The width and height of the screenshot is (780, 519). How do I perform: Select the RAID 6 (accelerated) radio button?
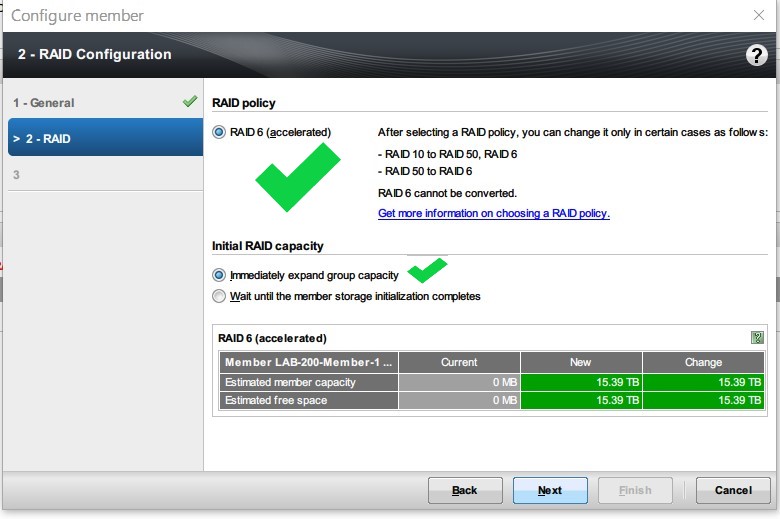[219, 132]
